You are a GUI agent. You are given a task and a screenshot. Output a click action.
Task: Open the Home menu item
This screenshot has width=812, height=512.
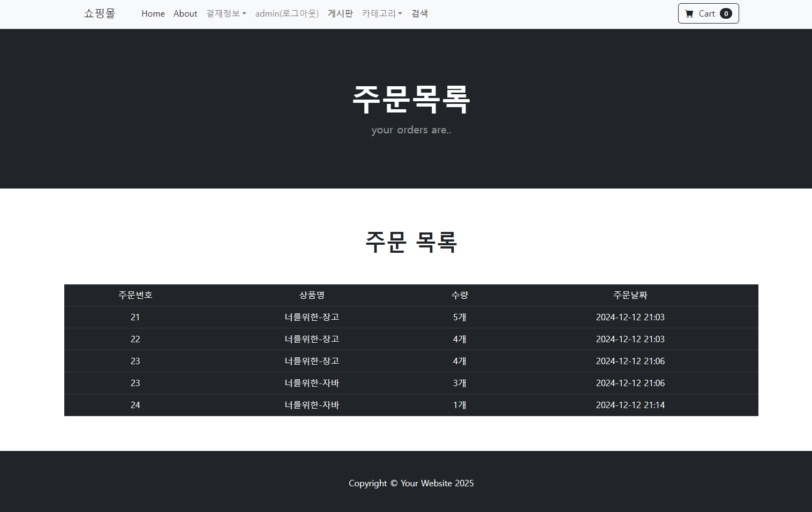153,13
